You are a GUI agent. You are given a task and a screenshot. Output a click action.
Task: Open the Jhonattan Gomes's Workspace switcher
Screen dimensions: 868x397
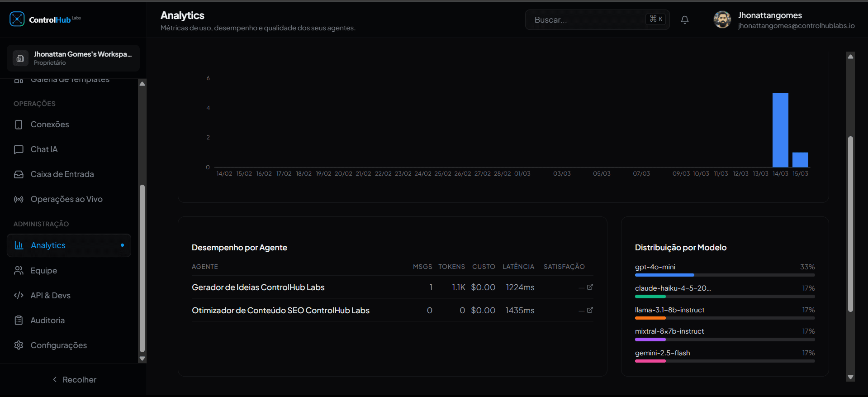(x=73, y=58)
